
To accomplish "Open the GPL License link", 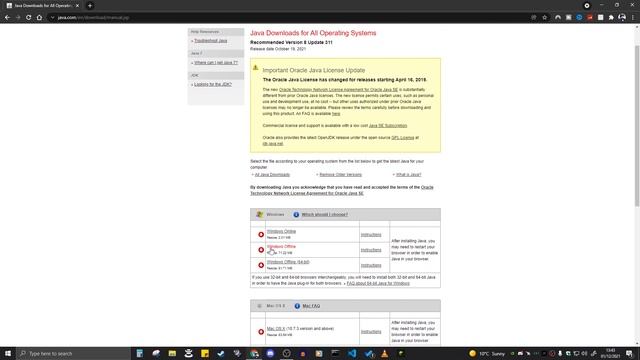I will [x=402, y=138].
